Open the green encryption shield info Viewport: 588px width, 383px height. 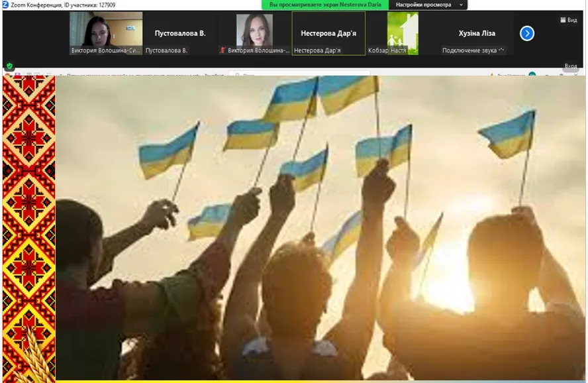(9, 66)
